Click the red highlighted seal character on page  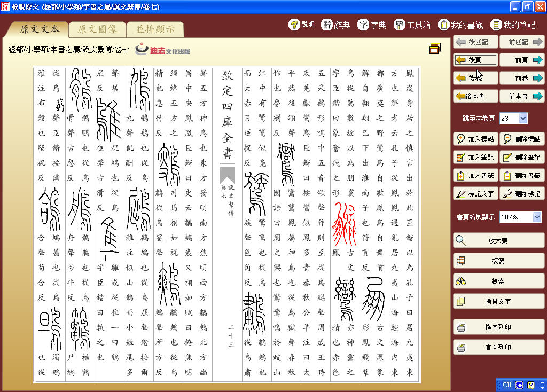point(344,224)
